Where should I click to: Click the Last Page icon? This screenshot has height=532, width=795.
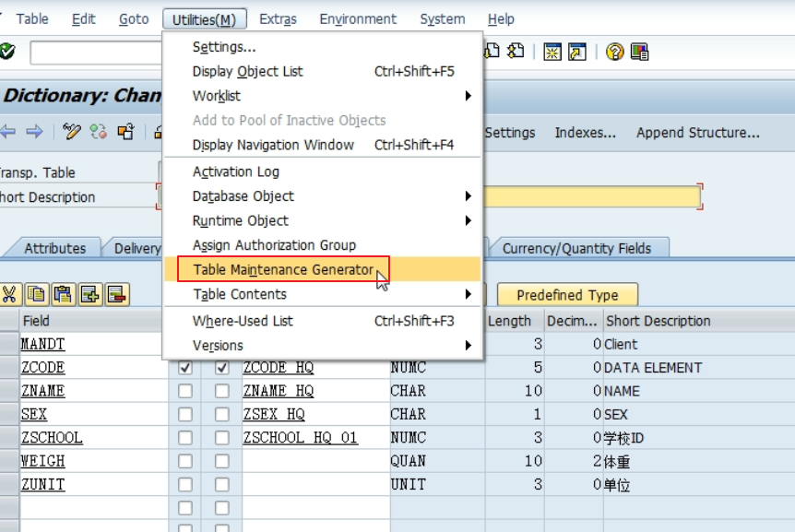click(x=516, y=52)
